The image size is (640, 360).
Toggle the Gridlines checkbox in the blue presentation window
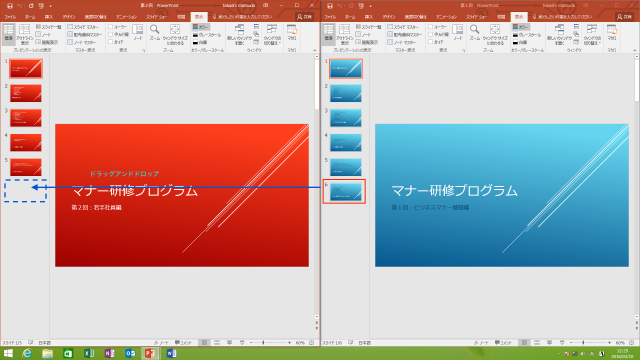point(438,34)
